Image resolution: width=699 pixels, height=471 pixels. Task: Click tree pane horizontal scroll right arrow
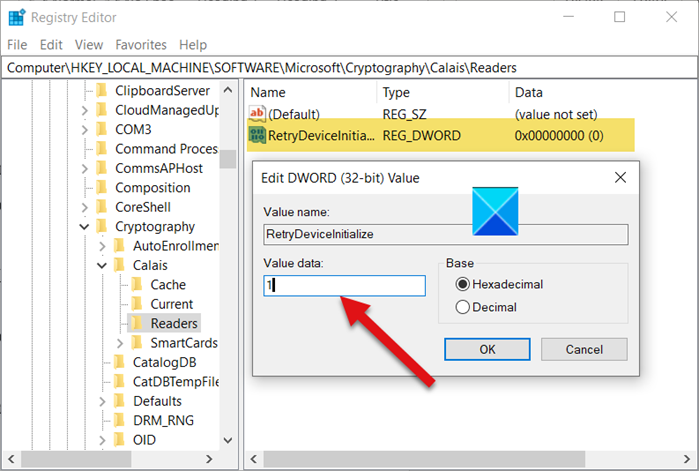209,459
